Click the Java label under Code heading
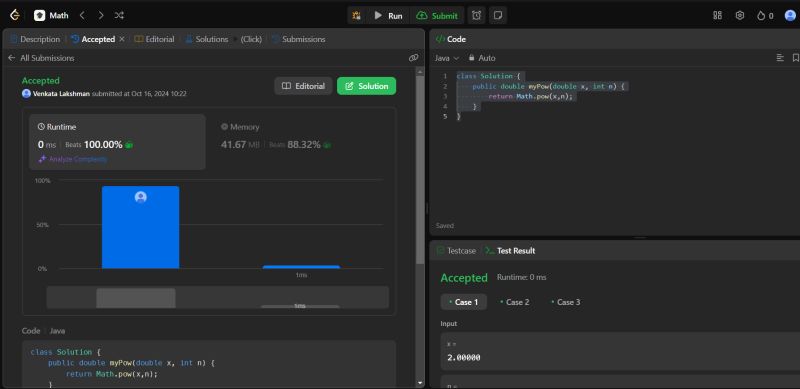The height and width of the screenshot is (389, 800). (57, 331)
